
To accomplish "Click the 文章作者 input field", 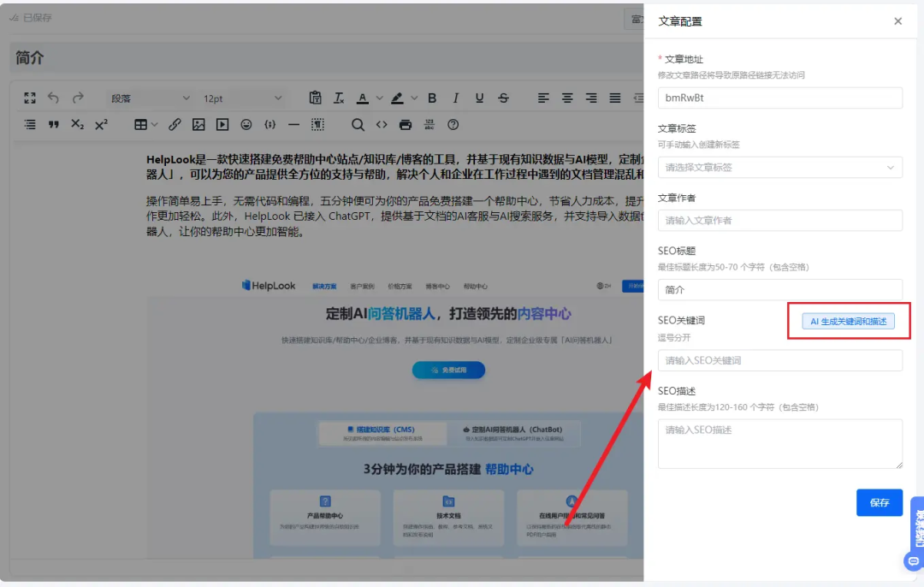I will click(779, 221).
